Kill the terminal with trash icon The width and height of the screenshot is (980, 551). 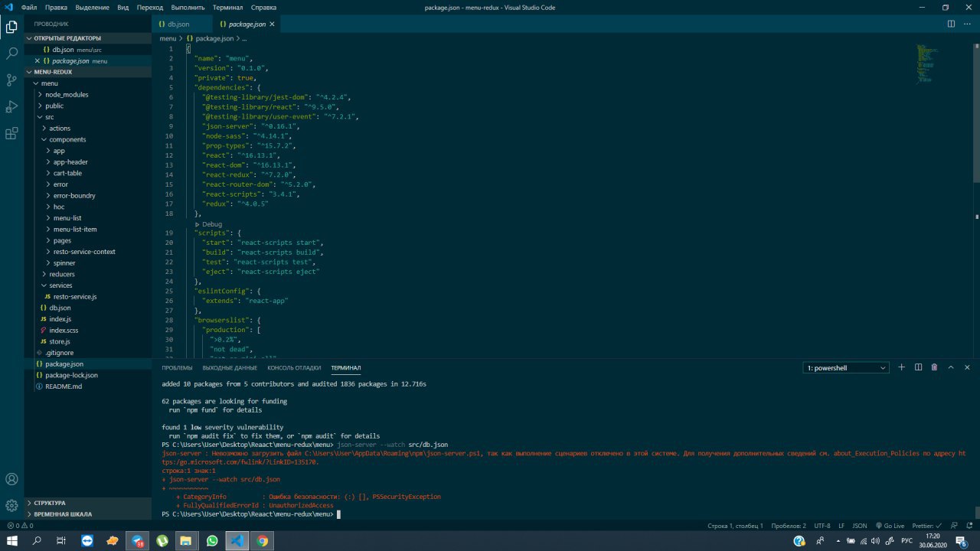[934, 367]
